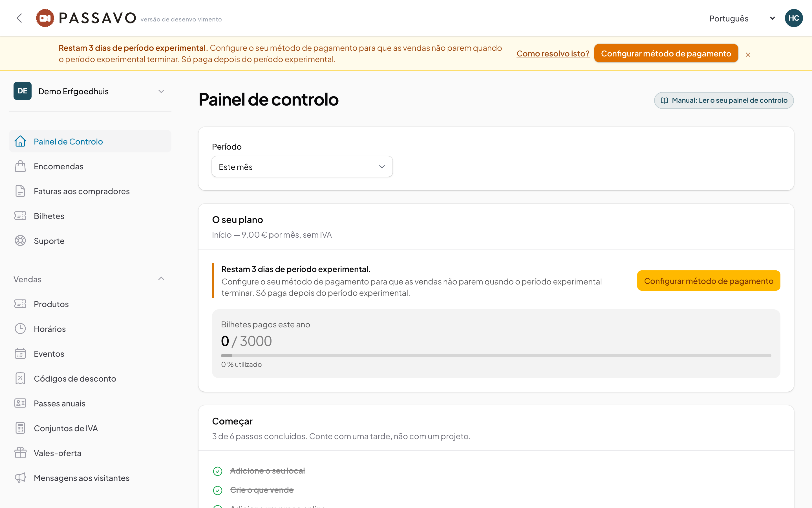
Task: Open Horários under Vendas
Action: [90, 329]
